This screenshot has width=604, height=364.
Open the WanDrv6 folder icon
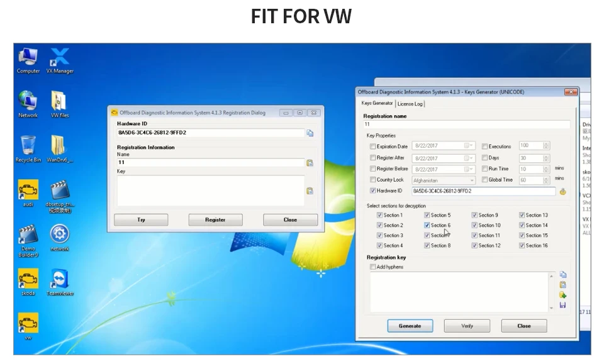tap(60, 149)
